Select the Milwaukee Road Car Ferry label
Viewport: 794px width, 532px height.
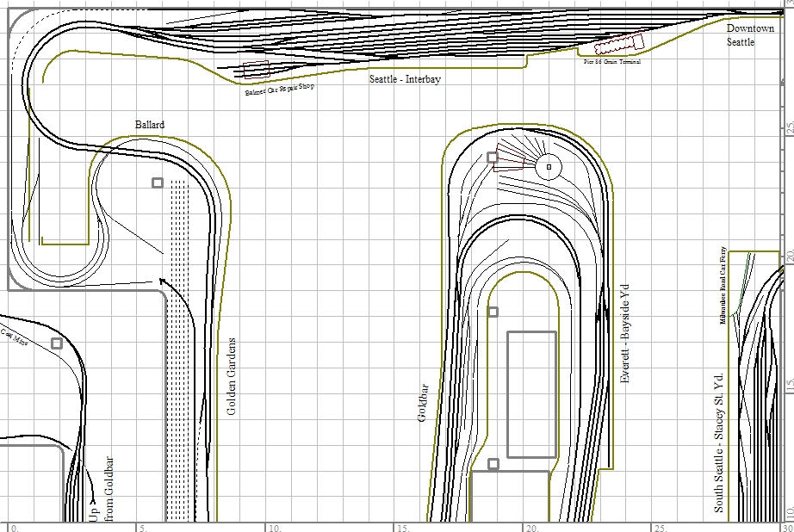[724, 284]
